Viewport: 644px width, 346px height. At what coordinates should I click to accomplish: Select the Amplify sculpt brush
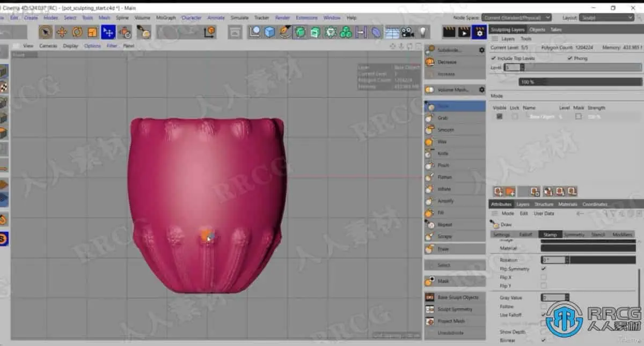(x=455, y=201)
